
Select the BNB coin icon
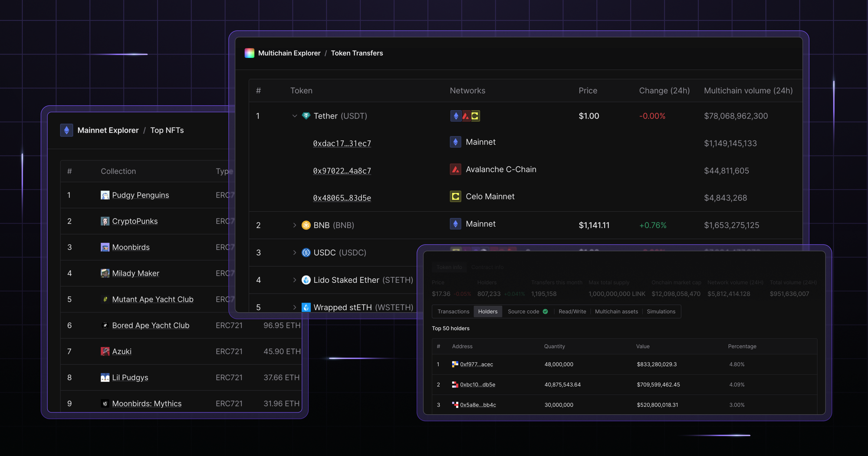click(306, 225)
